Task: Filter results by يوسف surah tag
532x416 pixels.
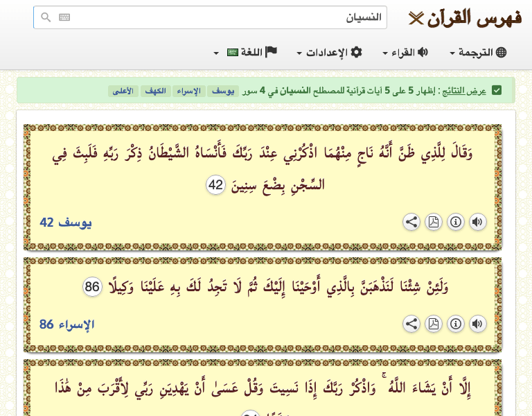Action: 223,92
